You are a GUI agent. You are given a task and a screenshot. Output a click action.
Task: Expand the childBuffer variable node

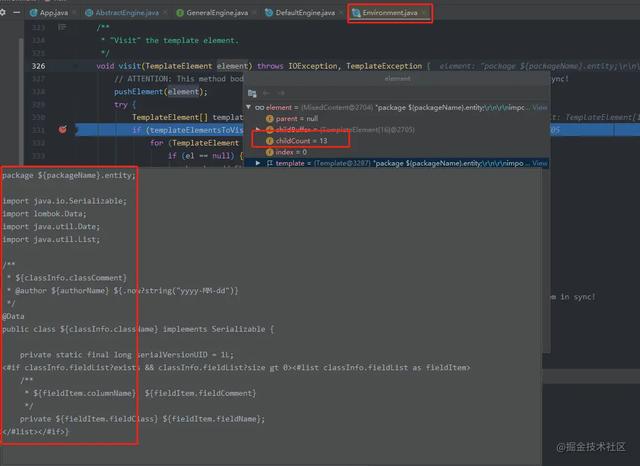(x=258, y=130)
